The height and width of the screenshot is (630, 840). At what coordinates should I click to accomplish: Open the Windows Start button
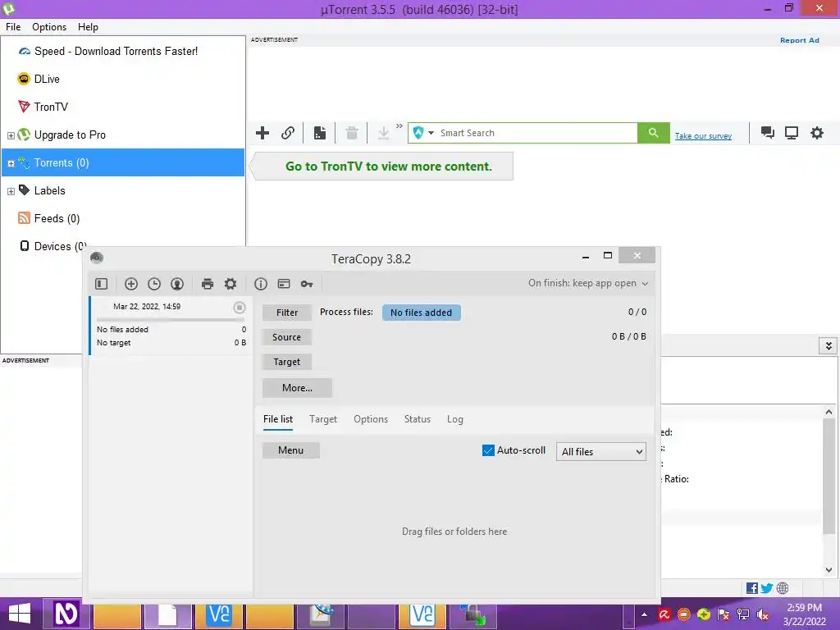(x=20, y=614)
